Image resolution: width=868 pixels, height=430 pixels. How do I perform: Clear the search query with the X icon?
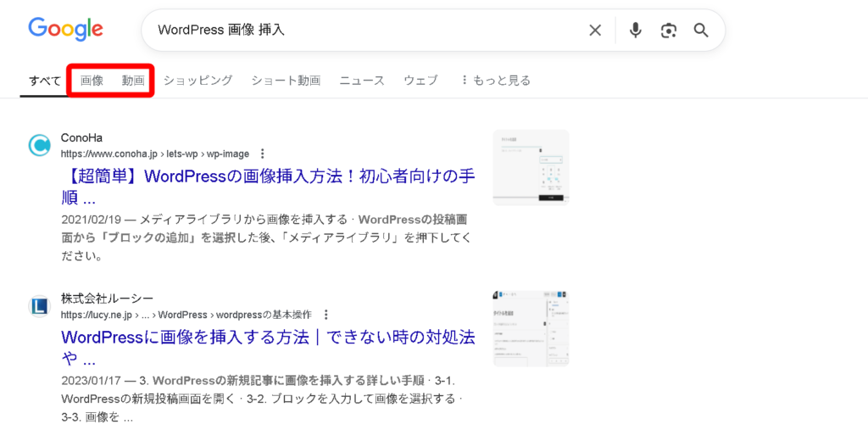coord(595,31)
